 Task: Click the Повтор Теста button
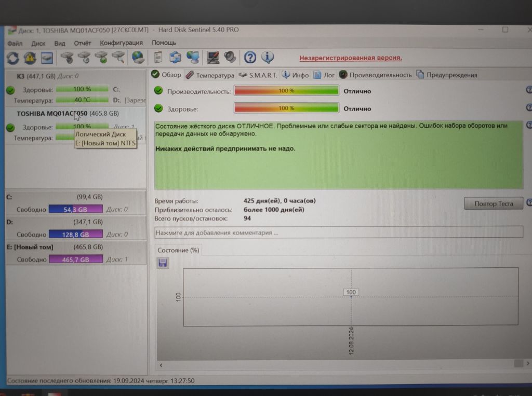coord(494,203)
